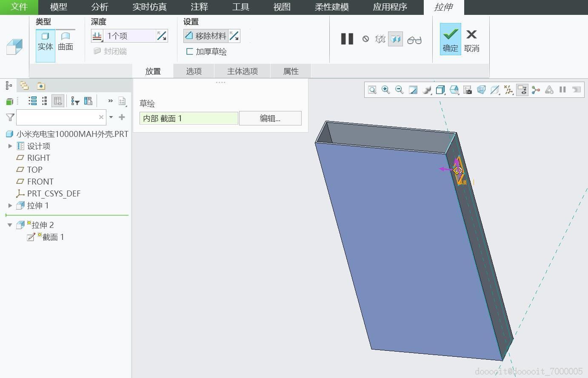The width and height of the screenshot is (588, 378).
Task: Click the glasses verify preview icon
Action: click(x=414, y=40)
